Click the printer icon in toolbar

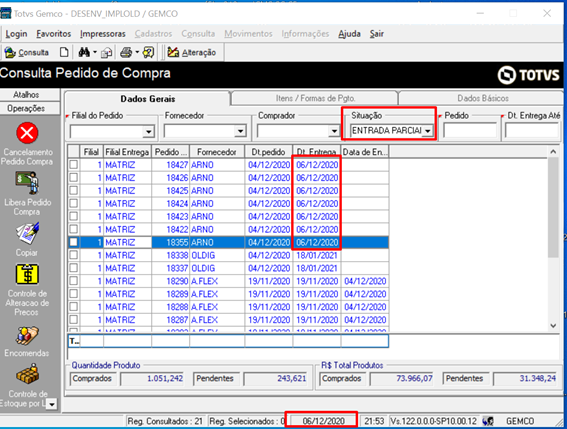pos(126,52)
